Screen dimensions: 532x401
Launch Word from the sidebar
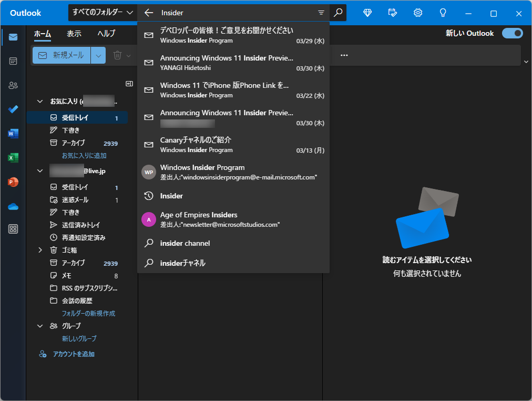tap(13, 134)
